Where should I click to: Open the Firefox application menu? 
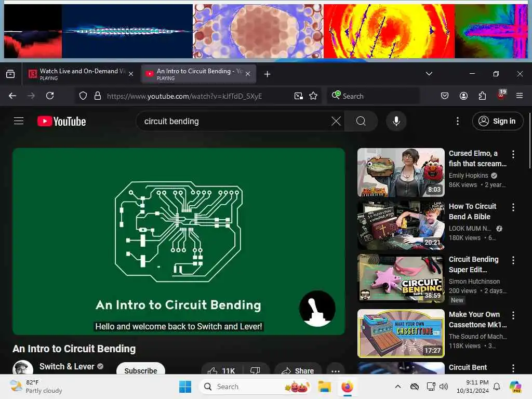[x=520, y=96]
